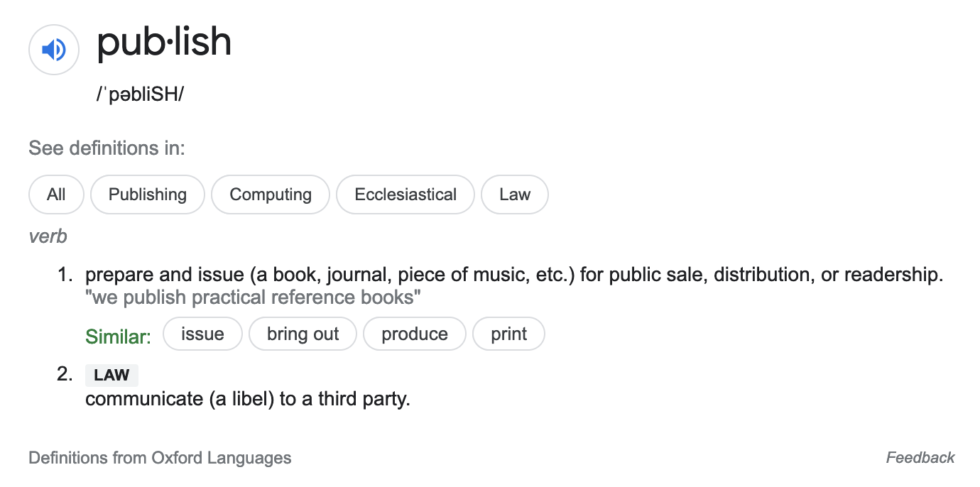Show Computing definitions
This screenshot has height=487, width=980.
(x=271, y=195)
